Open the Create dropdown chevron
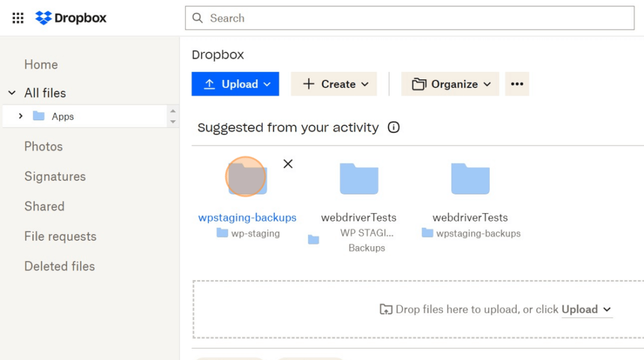The width and height of the screenshot is (644, 360). (x=365, y=84)
